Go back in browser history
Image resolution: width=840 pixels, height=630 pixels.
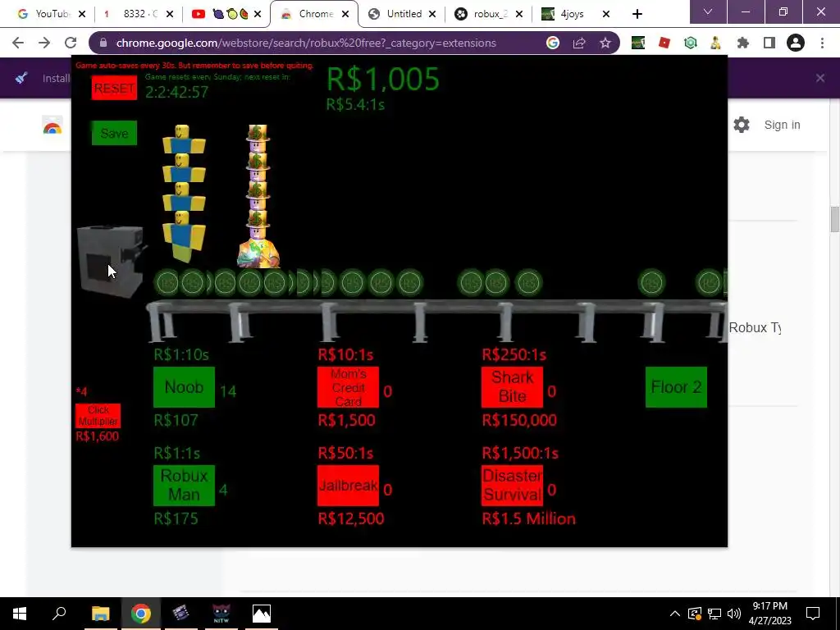[18, 43]
